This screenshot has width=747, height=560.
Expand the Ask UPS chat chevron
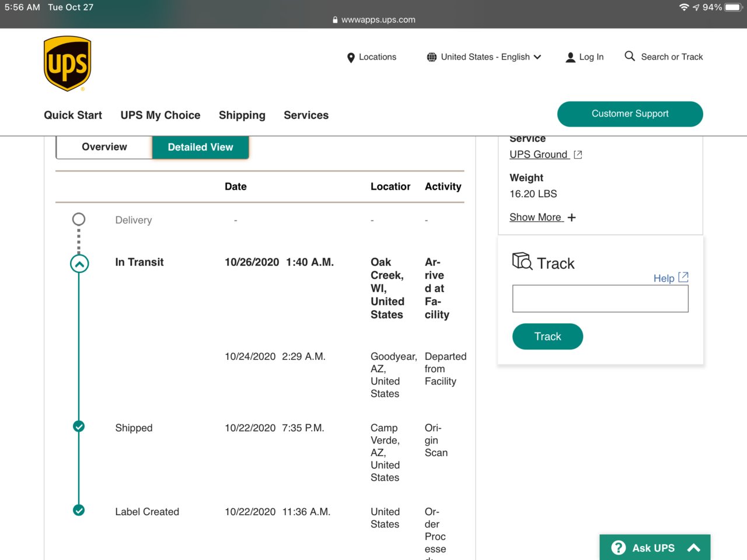pos(693,548)
